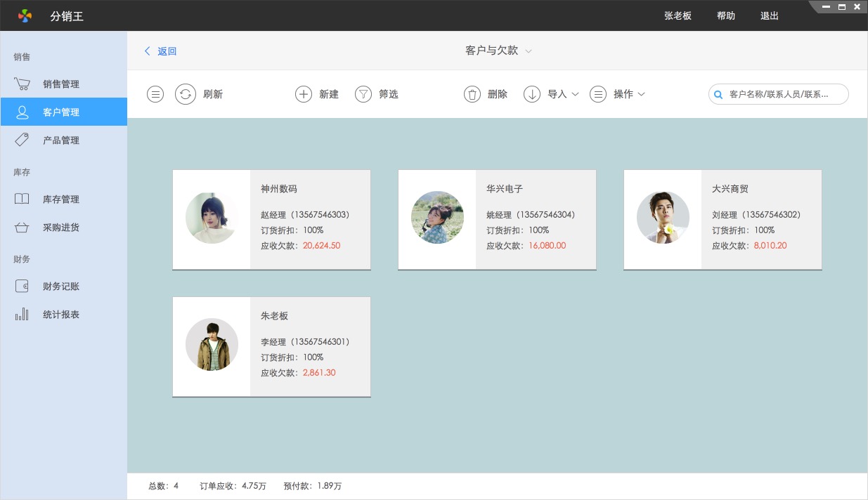Image resolution: width=868 pixels, height=500 pixels.
Task: Click the 采购进货 basket icon
Action: point(22,228)
